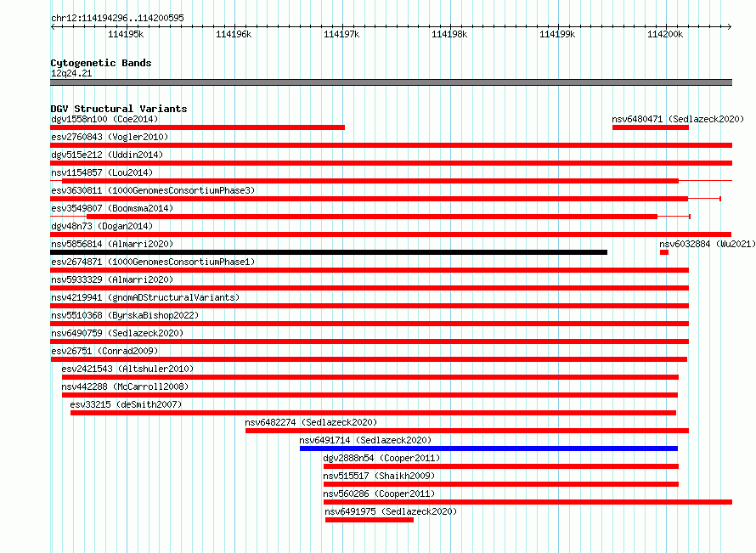Screen dimensions: 756x553
Task: Open nsv1154857 (Lou2014) variant label
Action: tap(102, 172)
